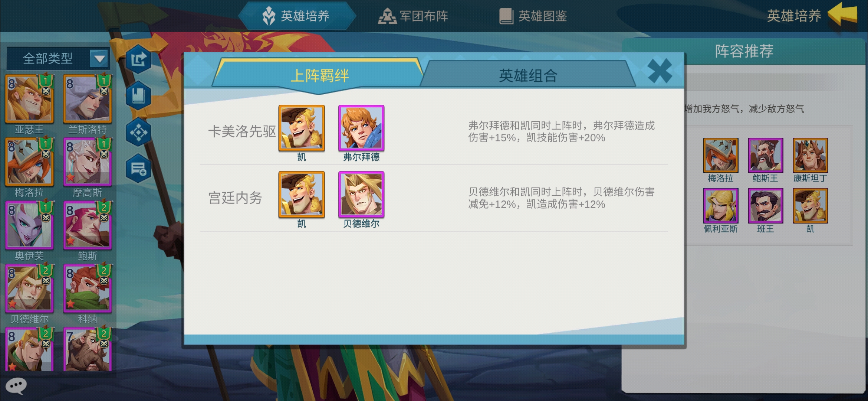The width and height of the screenshot is (868, 401).
Task: Click the diamond-pattern hexagon icon
Action: [139, 132]
